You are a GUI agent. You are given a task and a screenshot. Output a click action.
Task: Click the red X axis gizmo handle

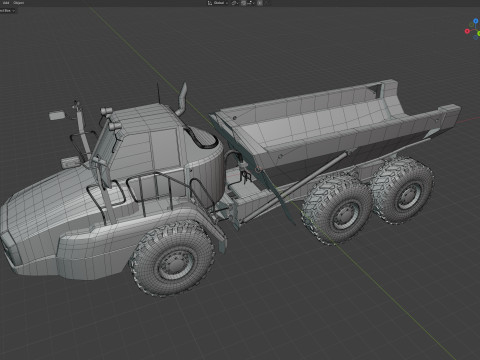(467, 31)
